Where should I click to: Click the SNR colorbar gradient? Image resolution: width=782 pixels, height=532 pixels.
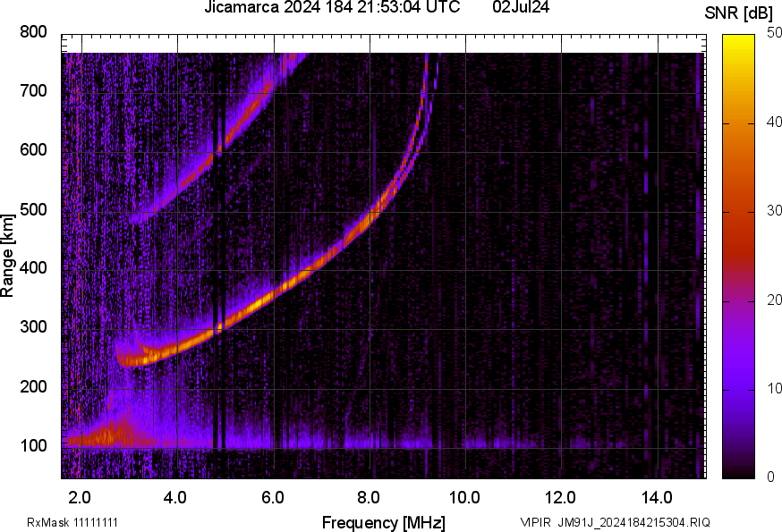coord(739,257)
